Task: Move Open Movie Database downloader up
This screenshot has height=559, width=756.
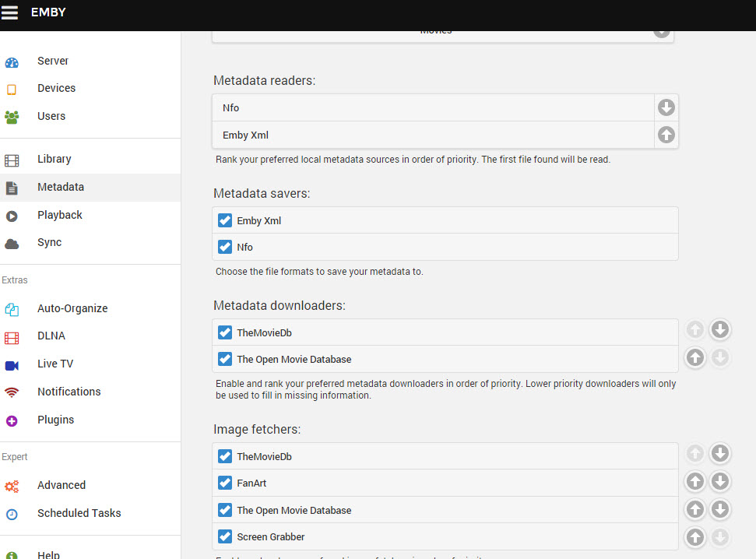Action: pyautogui.click(x=695, y=357)
